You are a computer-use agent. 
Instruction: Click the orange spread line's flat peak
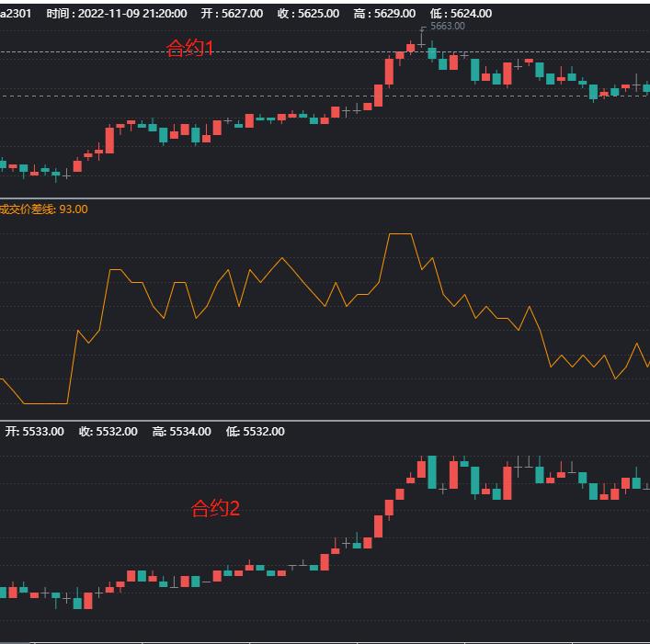coord(400,234)
